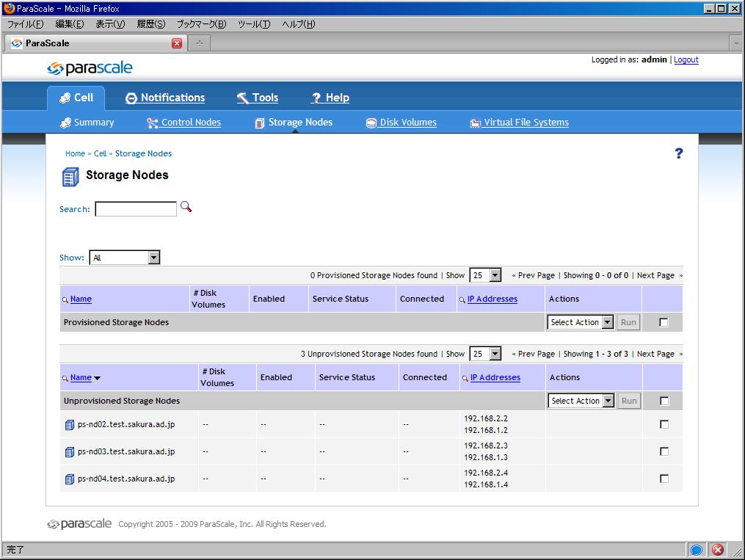Screen dimensions: 745x560
Task: Click the ps-nd04 storage node icon
Action: pyautogui.click(x=70, y=479)
